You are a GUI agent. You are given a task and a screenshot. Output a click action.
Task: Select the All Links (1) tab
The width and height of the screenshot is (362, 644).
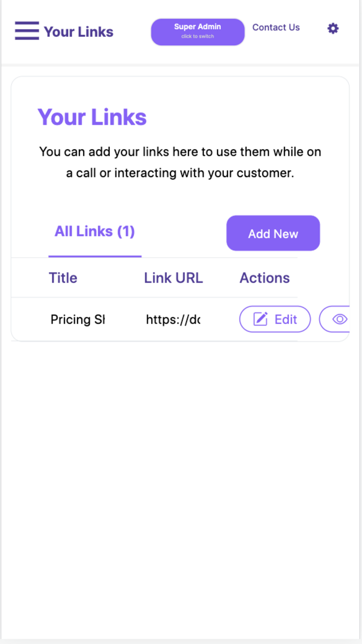click(x=95, y=231)
